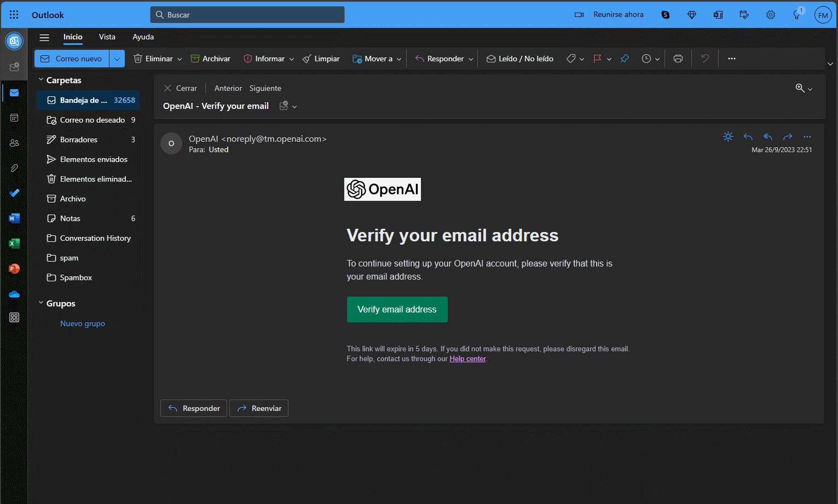Click the Categorize tag icon
Screen dimensions: 838x504
(571, 59)
